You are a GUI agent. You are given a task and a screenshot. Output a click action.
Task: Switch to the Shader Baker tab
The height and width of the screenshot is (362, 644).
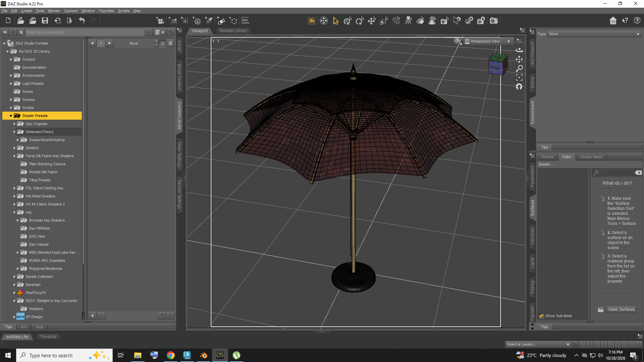pyautogui.click(x=591, y=157)
